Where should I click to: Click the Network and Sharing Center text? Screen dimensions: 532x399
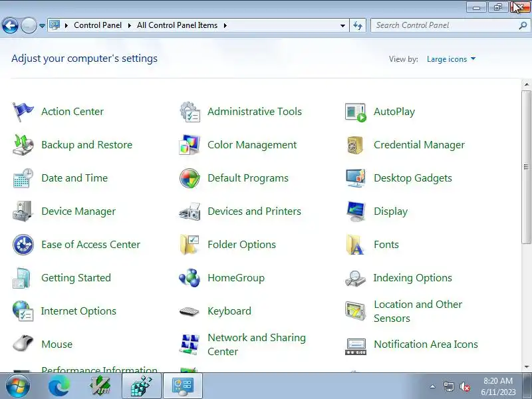[x=257, y=344]
